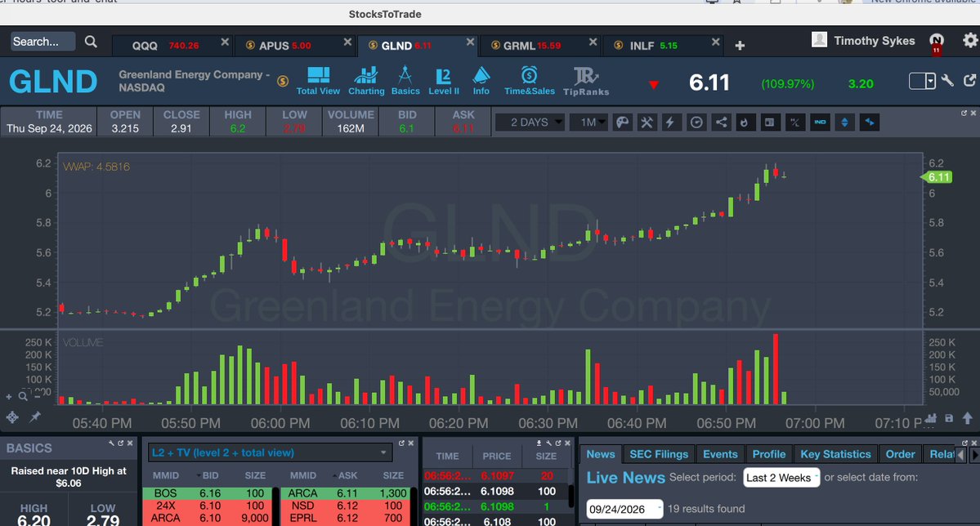980x526 pixels.
Task: Download Time & Sales data icon
Action: coord(539,443)
